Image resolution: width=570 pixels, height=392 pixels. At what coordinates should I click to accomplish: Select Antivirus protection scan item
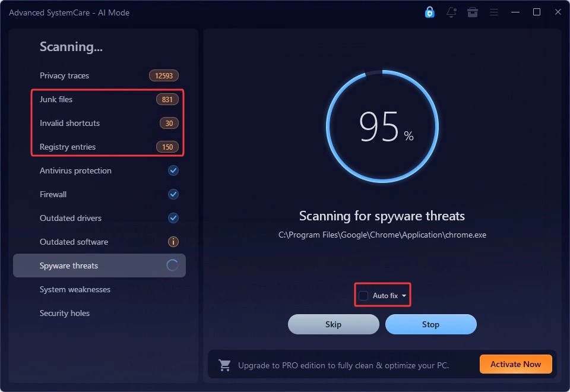click(99, 170)
